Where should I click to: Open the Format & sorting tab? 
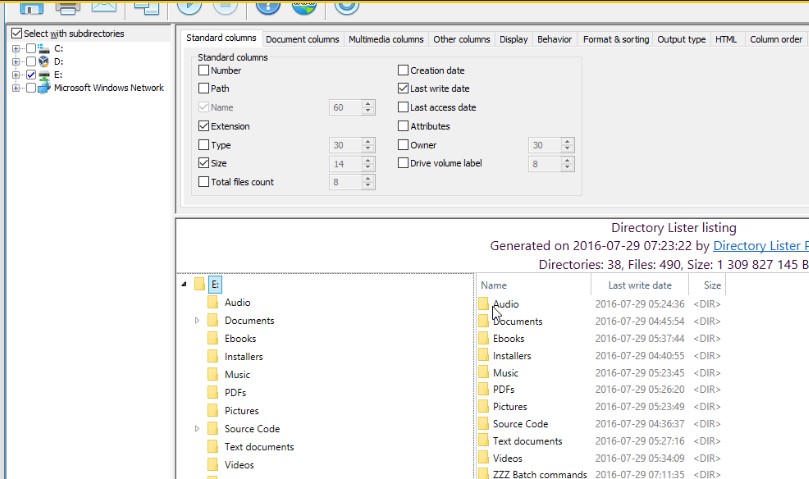pos(616,40)
